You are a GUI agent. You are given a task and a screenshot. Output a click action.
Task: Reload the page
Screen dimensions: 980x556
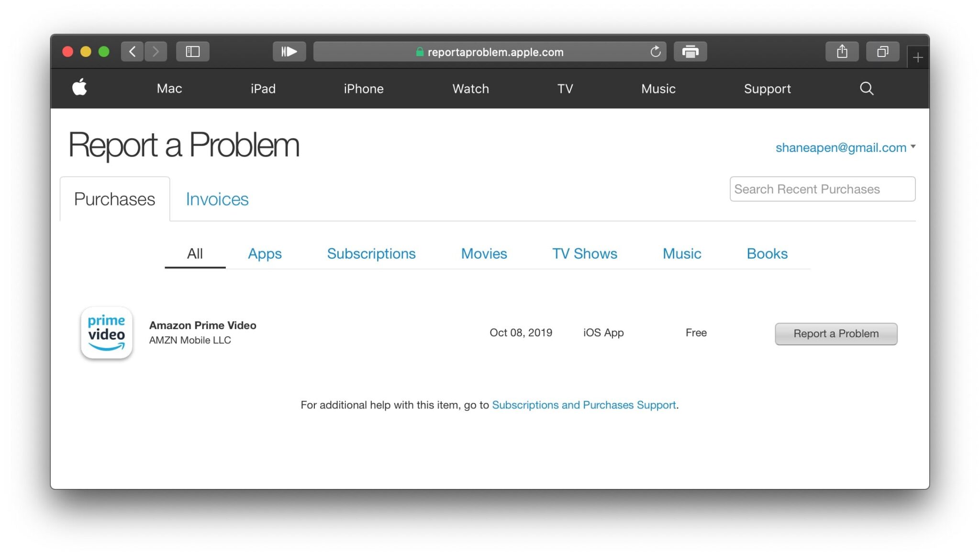tap(655, 52)
